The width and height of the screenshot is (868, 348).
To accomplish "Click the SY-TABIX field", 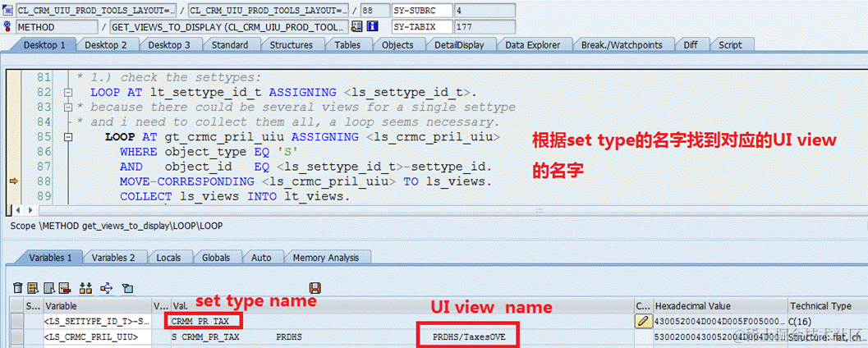I will [422, 26].
